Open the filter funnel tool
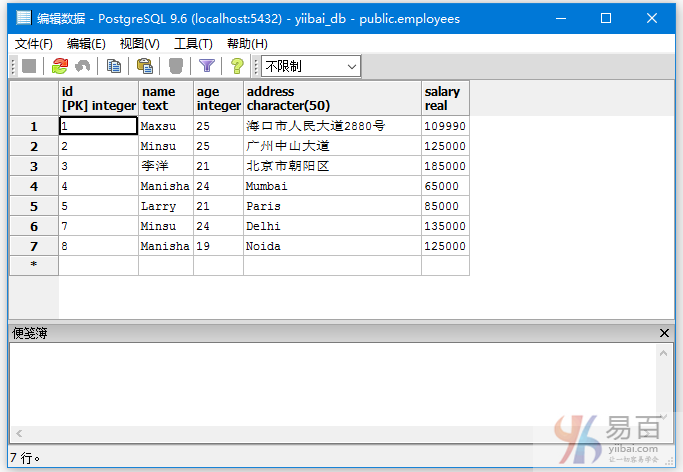This screenshot has height=472, width=683. pyautogui.click(x=207, y=66)
